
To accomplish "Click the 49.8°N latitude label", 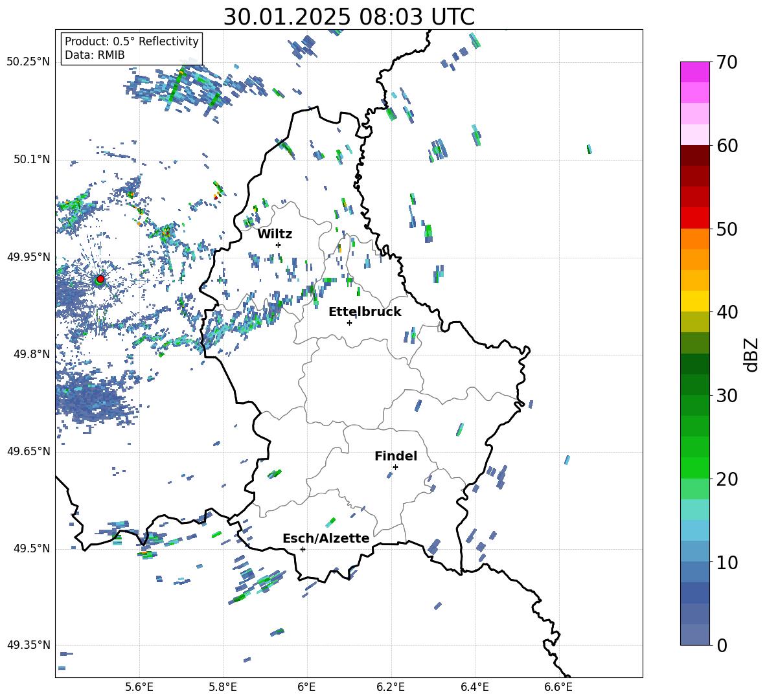I will pos(31,354).
